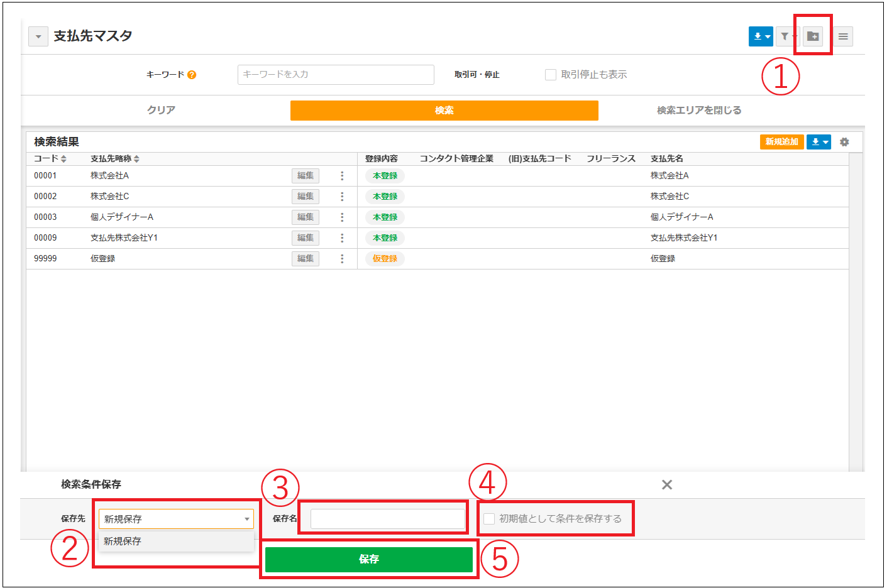Viewport: 887px width, 588px height.
Task: Expand the title dropdown beside 支払先マスタ
Action: click(38, 36)
